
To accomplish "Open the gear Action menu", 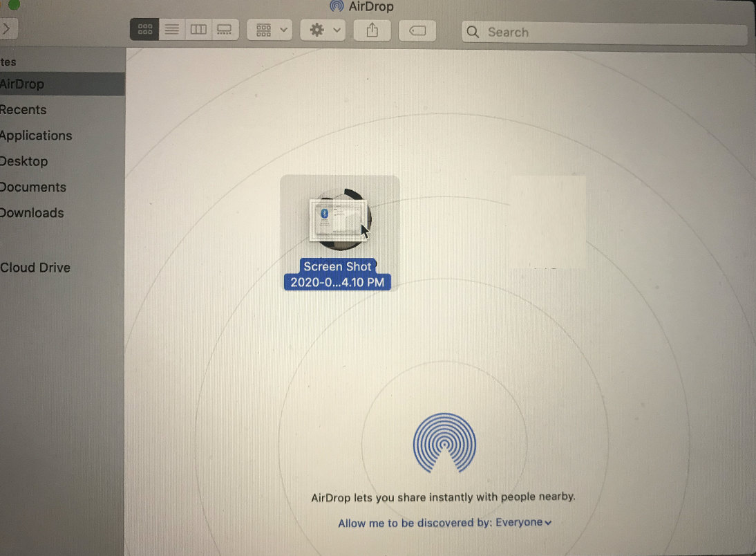I will click(323, 30).
